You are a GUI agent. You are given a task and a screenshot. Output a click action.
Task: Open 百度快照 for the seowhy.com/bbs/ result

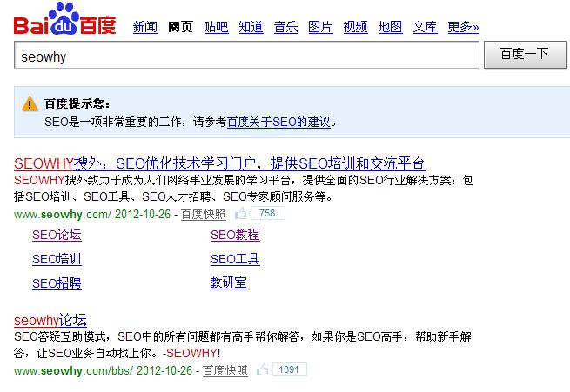click(225, 370)
